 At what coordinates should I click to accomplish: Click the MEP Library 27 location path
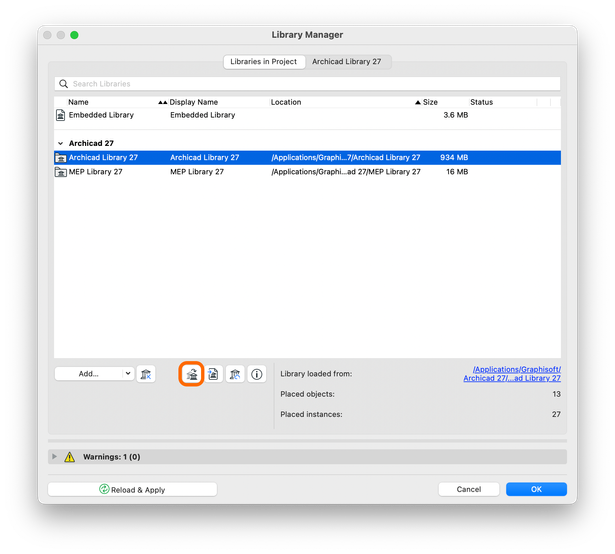coord(346,172)
